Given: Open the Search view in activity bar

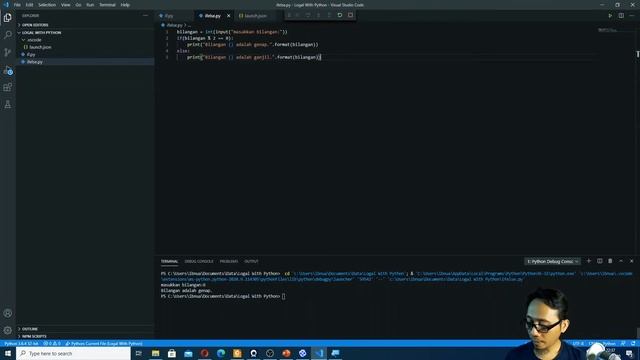Looking at the screenshot, I should (7, 35).
